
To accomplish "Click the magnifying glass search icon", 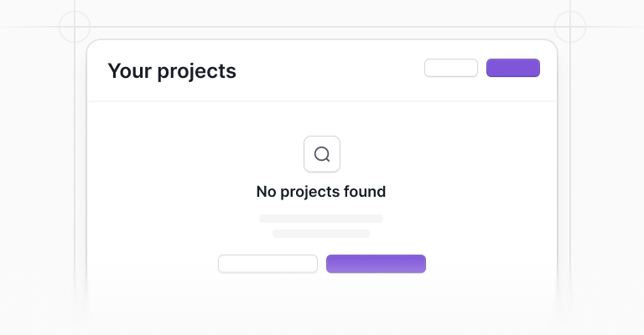I will click(x=322, y=154).
